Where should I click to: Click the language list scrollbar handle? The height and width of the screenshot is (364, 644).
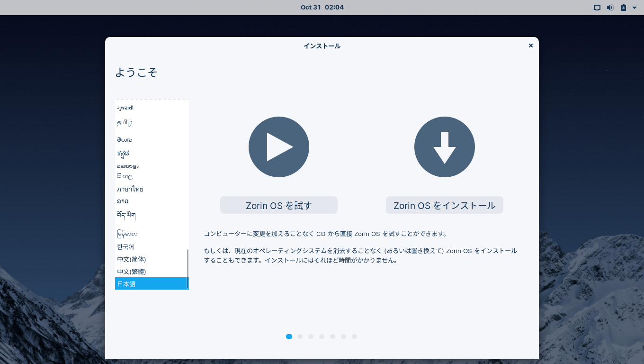click(188, 269)
